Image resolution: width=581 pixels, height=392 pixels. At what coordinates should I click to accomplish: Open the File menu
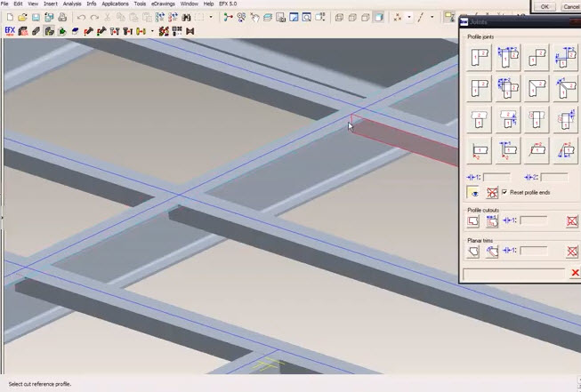[x=4, y=4]
